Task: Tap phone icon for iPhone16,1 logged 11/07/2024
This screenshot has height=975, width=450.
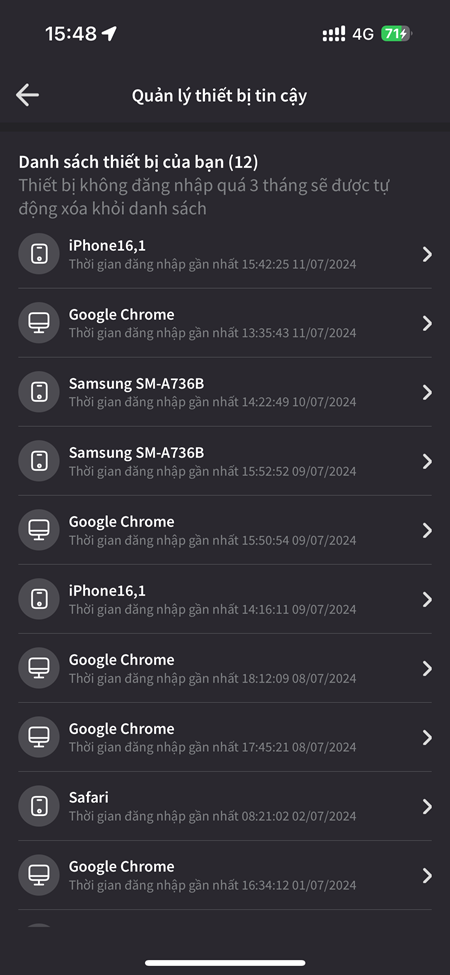Action: tap(39, 254)
